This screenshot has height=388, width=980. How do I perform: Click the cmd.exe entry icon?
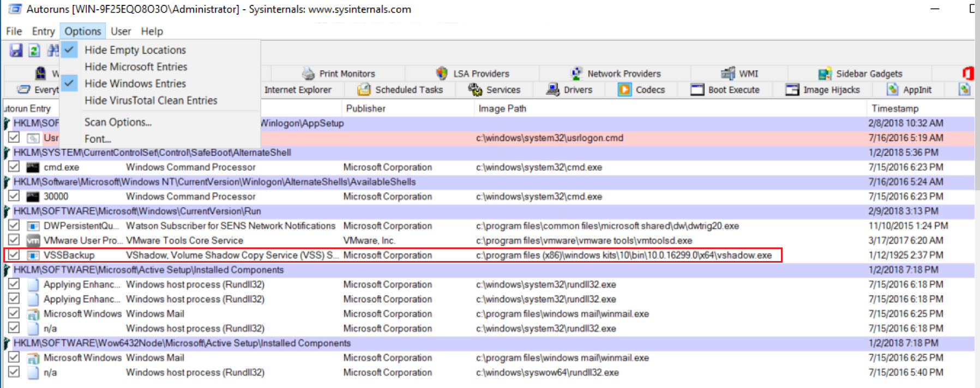pos(33,167)
